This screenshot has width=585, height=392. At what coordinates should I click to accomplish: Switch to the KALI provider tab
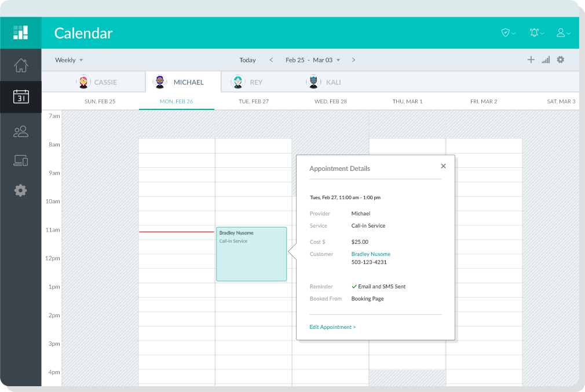323,82
